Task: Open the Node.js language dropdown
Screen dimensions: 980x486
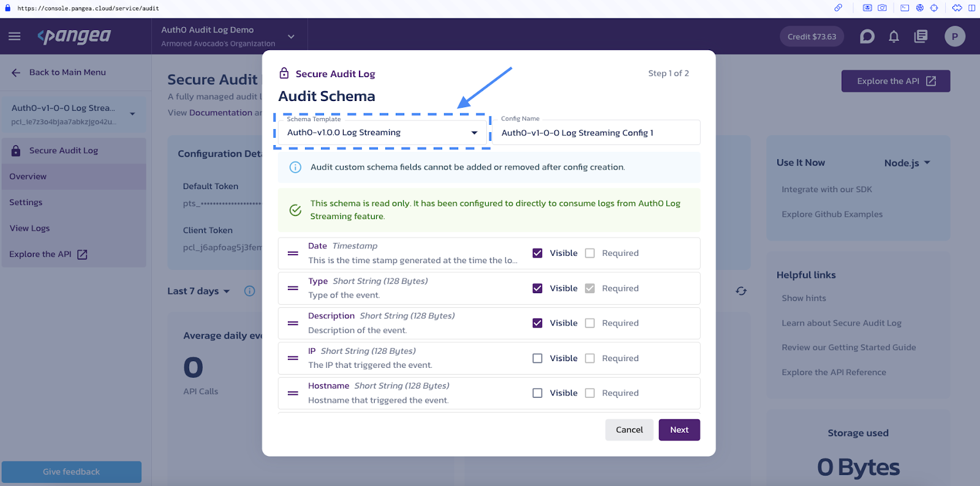Action: coord(907,163)
